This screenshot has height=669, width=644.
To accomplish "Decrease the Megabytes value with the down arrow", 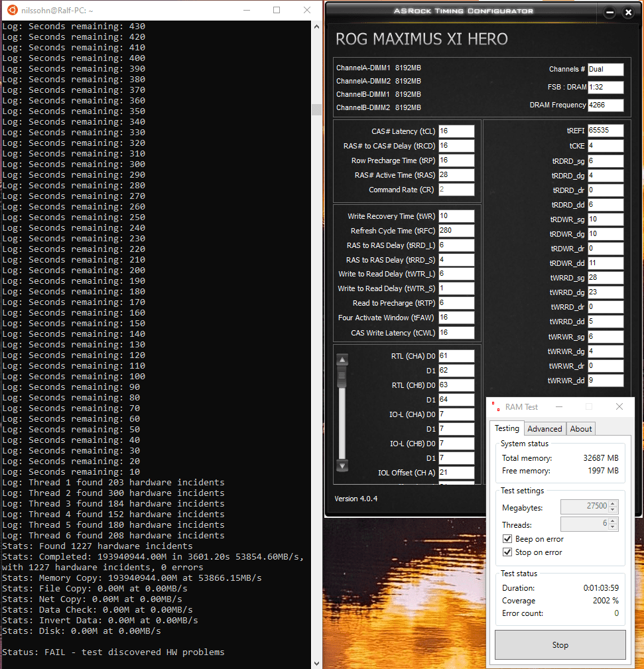I will (613, 509).
